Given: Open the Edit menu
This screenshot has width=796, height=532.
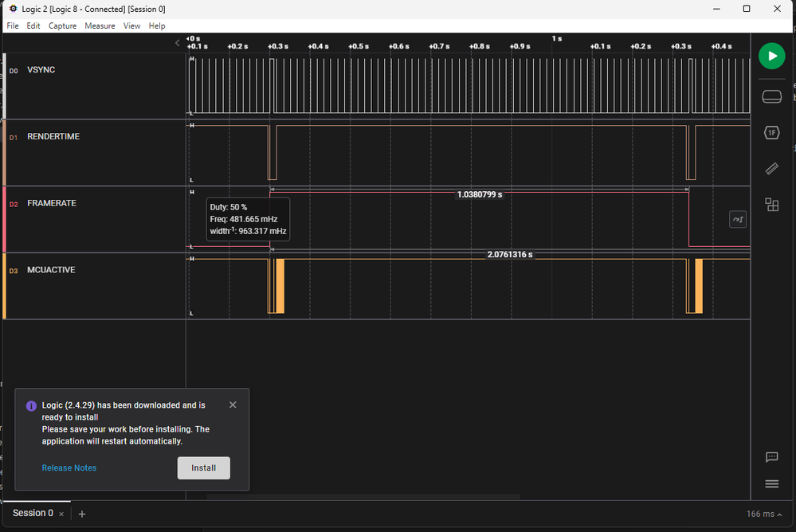Looking at the screenshot, I should 33,26.
